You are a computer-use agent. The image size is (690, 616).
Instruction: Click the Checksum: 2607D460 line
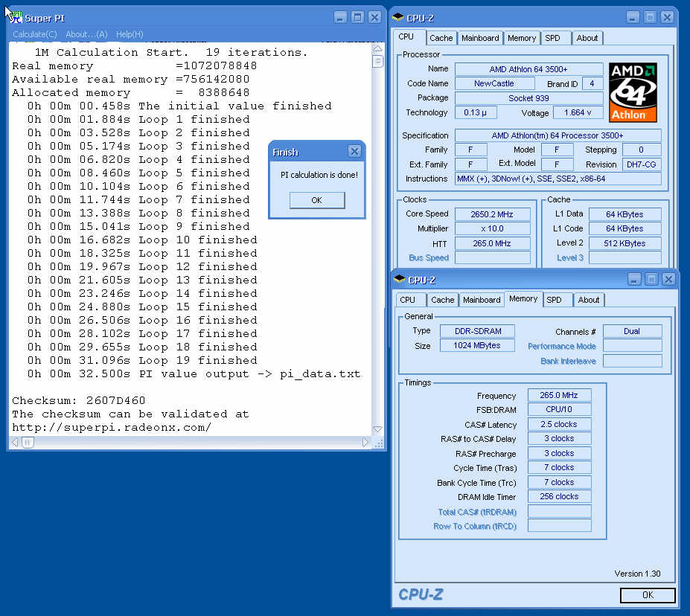[79, 400]
